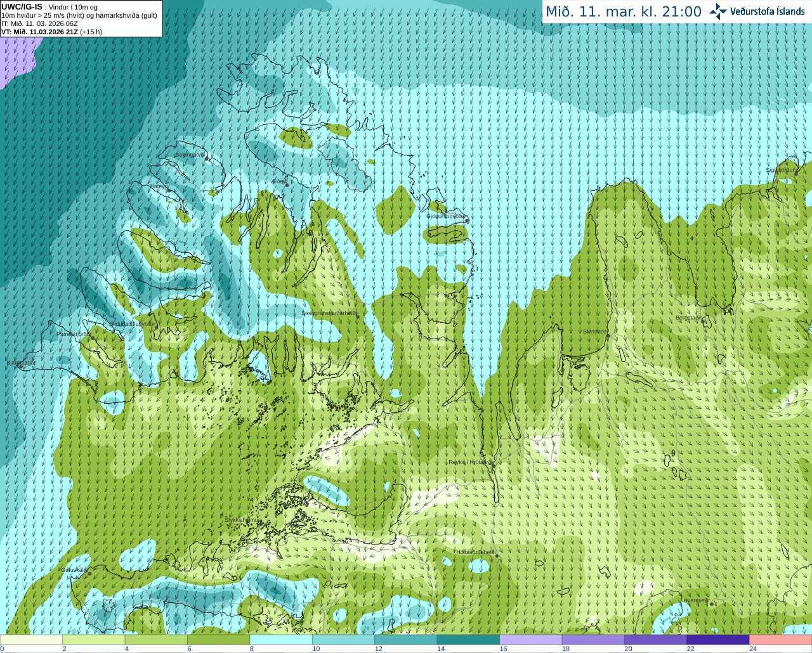Select the 20–22 m/s violet swatch
This screenshot has width=812, height=653.
point(655,640)
